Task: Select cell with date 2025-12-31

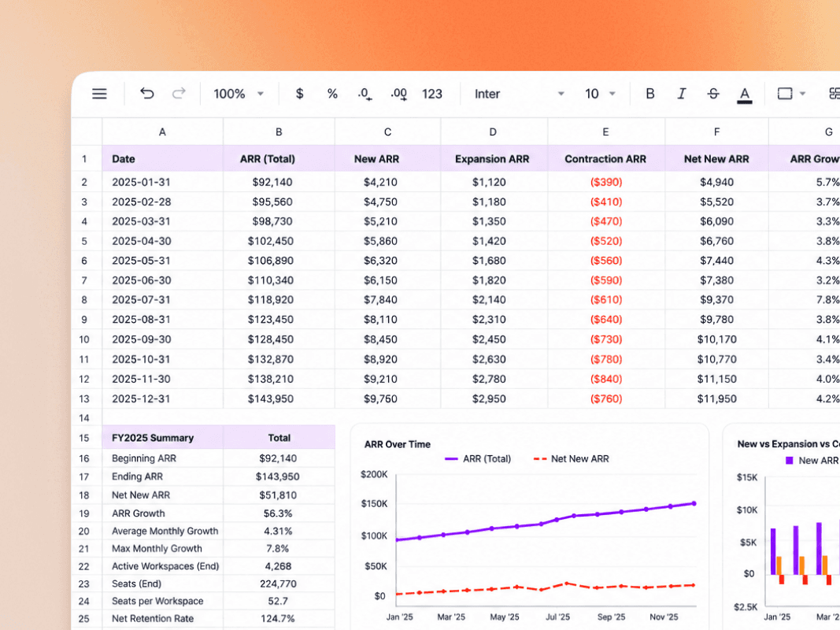Action: coord(162,398)
